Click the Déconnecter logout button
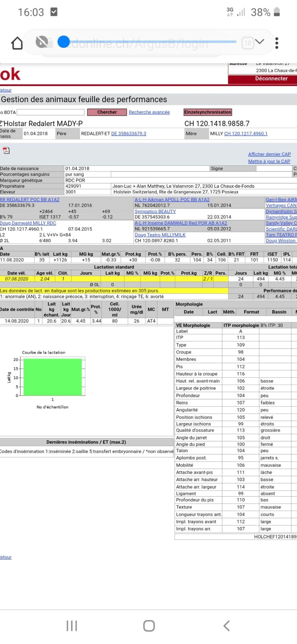Viewport: 297px width, 644px height. 271,79
